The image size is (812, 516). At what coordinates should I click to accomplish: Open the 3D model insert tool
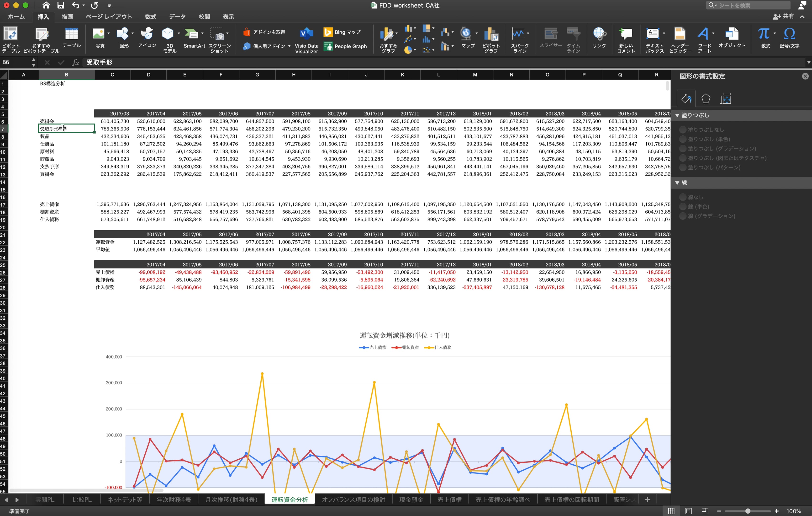pos(168,34)
